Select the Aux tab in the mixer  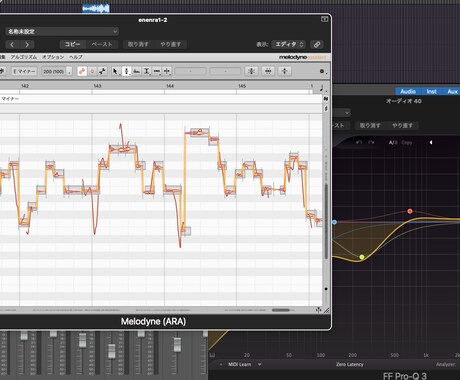click(x=452, y=91)
